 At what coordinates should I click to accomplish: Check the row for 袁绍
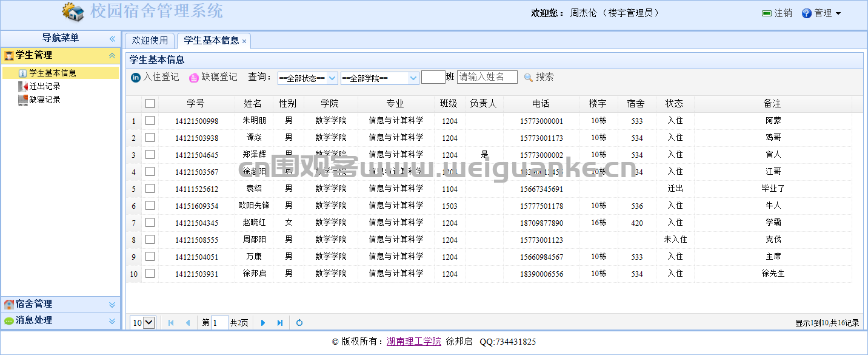150,189
